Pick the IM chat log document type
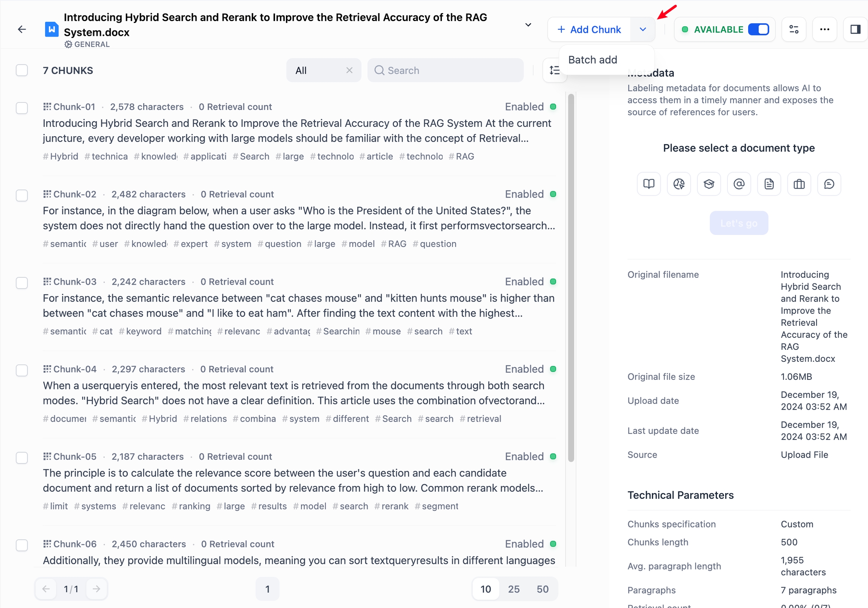The height and width of the screenshot is (608, 868). [x=829, y=184]
